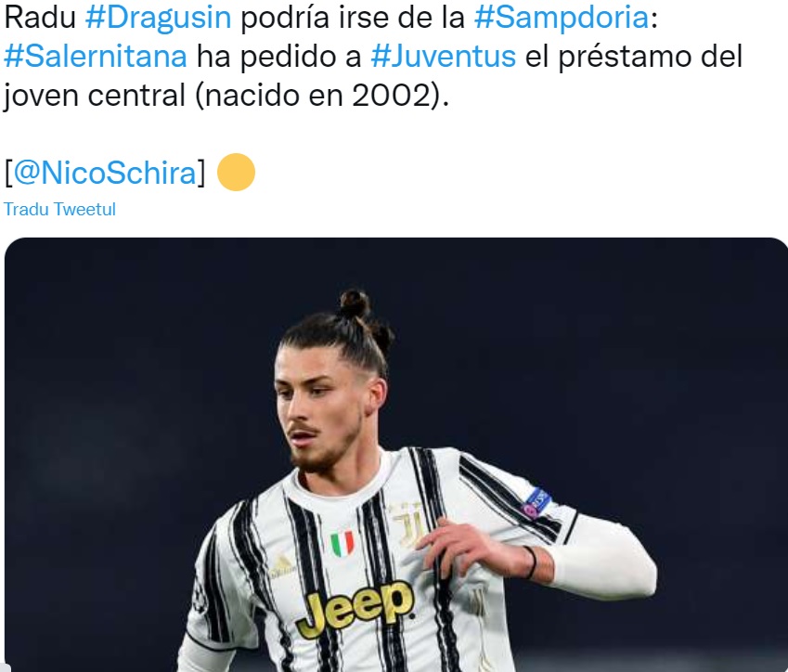Click the tweet text 'joven central (nacido en 2002)'
The height and width of the screenshot is (672, 788).
coord(226,95)
